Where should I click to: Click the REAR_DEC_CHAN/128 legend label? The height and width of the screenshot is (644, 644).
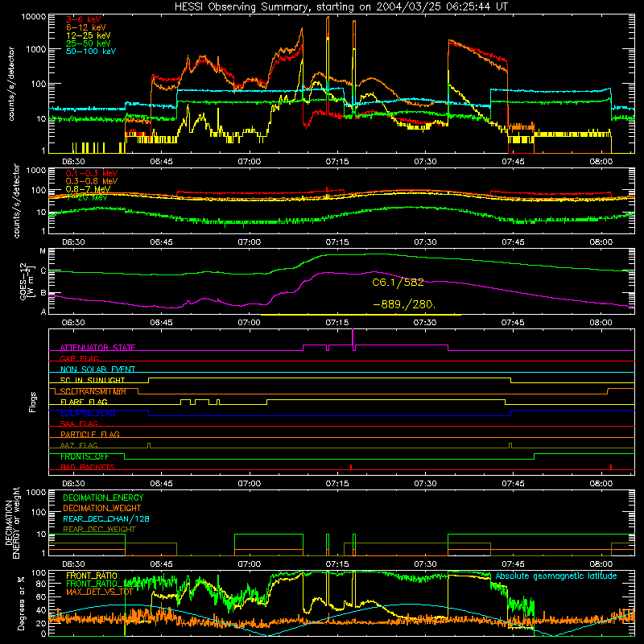pos(106,518)
